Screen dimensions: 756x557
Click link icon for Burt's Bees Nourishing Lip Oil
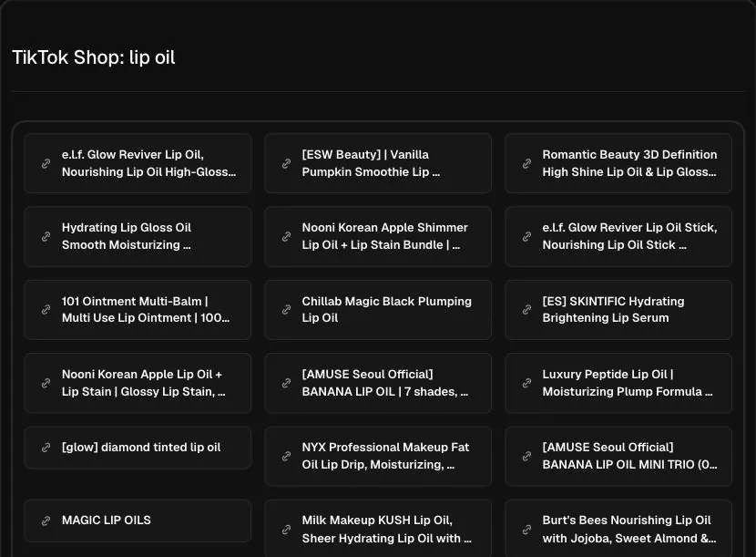(x=526, y=530)
